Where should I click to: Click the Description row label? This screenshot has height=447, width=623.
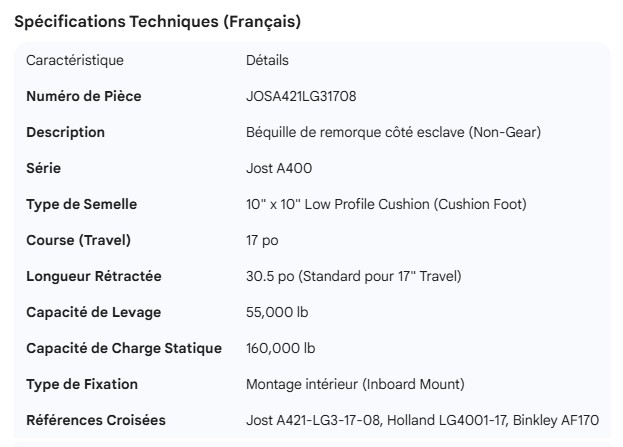point(65,132)
